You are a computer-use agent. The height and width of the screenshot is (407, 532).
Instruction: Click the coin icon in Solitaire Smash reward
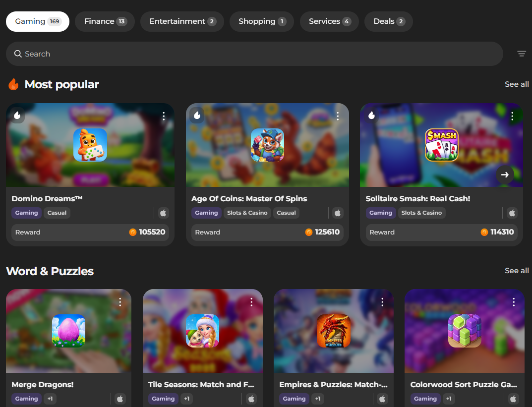pos(484,232)
